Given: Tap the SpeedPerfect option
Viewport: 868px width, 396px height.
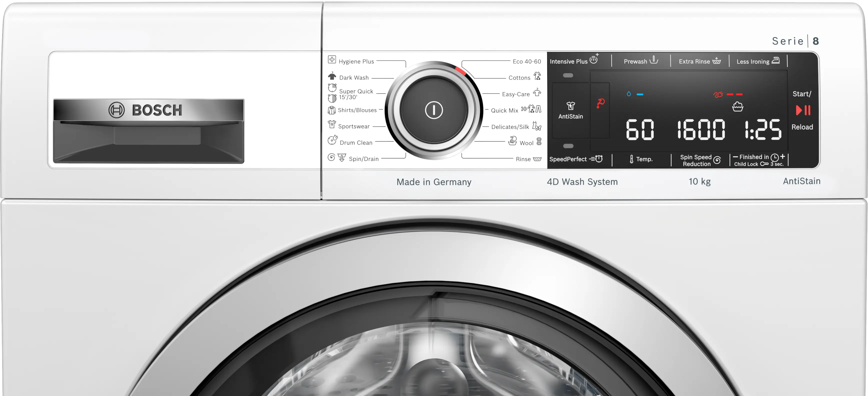Looking at the screenshot, I should coord(576,159).
